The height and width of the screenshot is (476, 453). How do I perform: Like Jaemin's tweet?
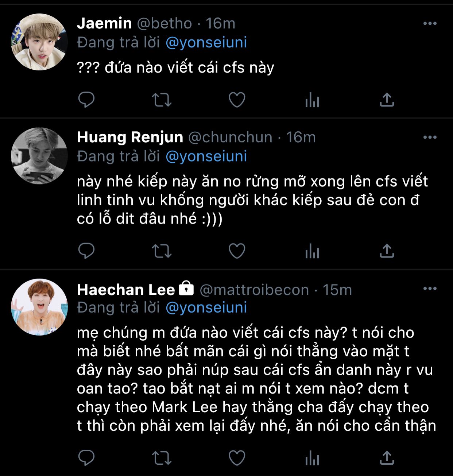point(237,100)
